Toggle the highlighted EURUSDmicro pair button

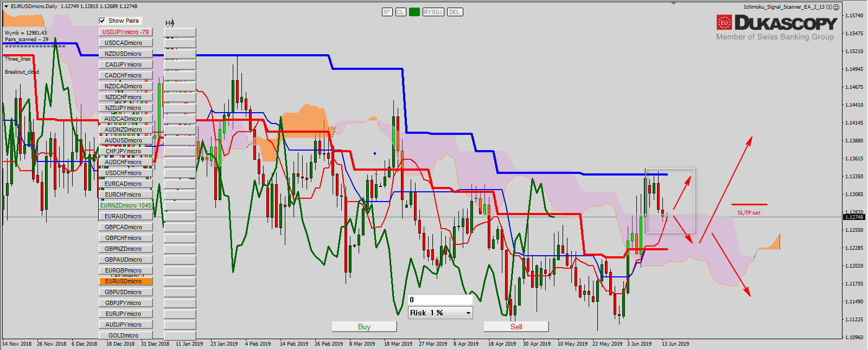pyautogui.click(x=125, y=281)
